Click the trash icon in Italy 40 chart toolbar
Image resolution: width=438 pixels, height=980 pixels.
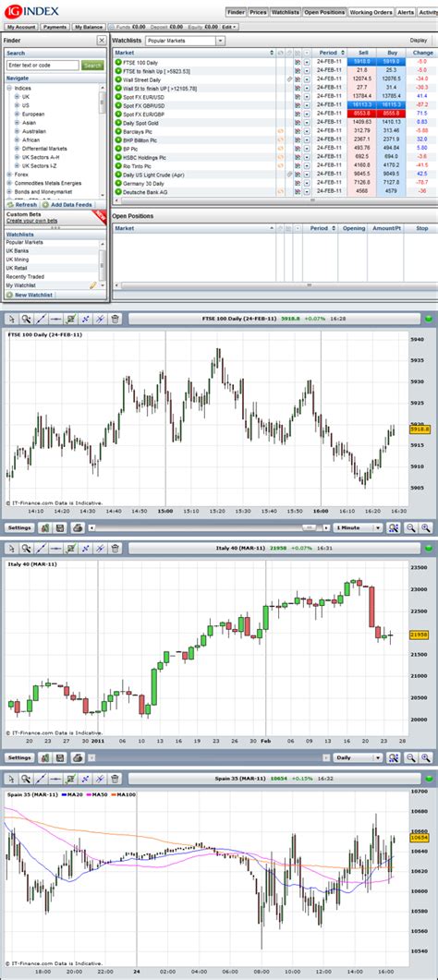pos(115,548)
